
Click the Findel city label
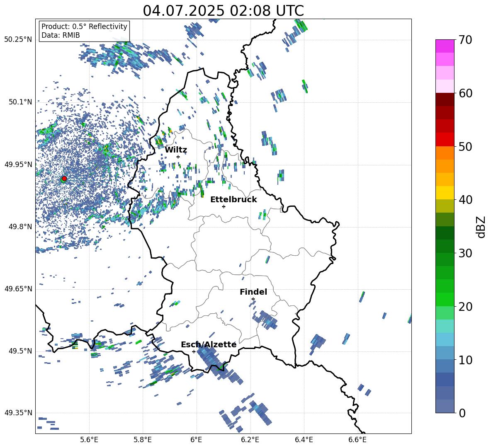click(x=253, y=292)
